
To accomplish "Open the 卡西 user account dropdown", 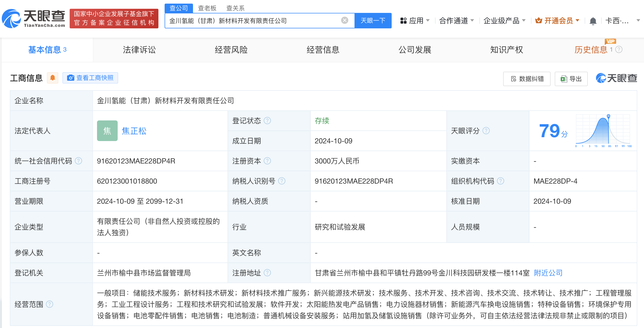I will click(622, 21).
